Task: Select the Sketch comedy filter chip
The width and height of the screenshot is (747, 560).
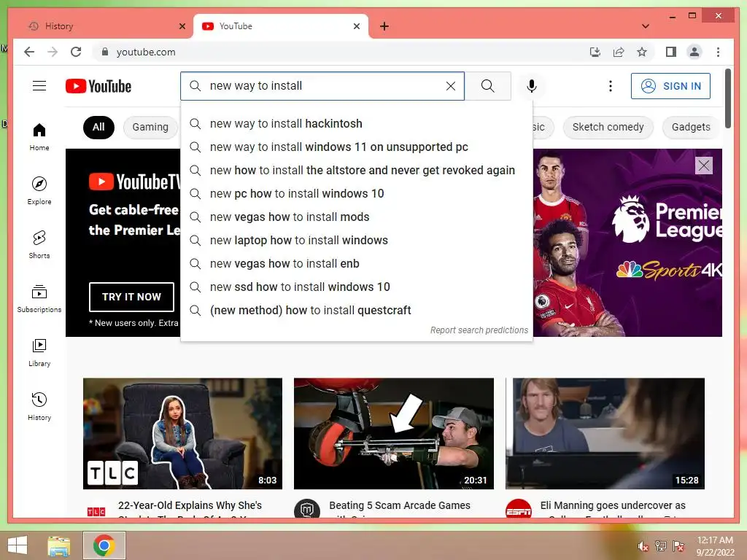Action: coord(608,127)
